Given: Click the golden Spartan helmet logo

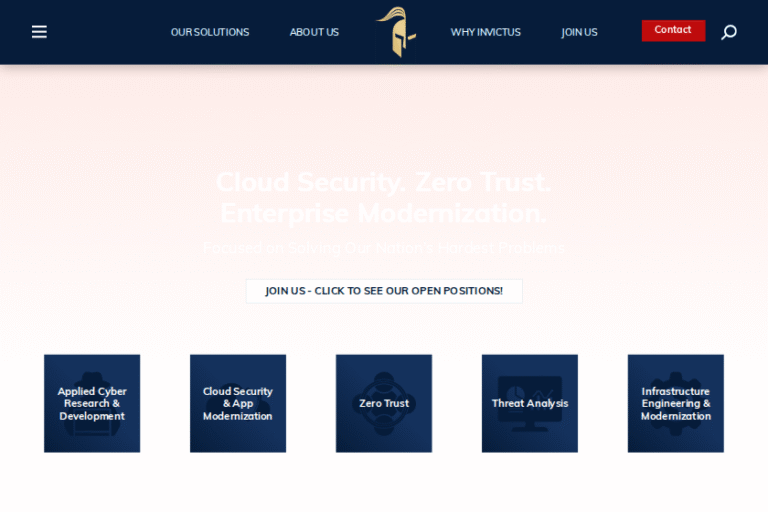Looking at the screenshot, I should [395, 32].
